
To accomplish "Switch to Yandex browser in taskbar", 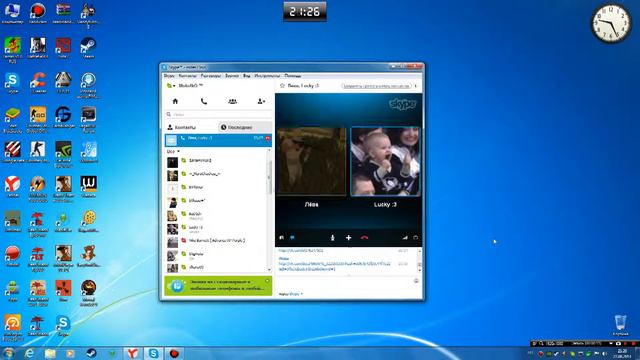I will click(x=133, y=353).
